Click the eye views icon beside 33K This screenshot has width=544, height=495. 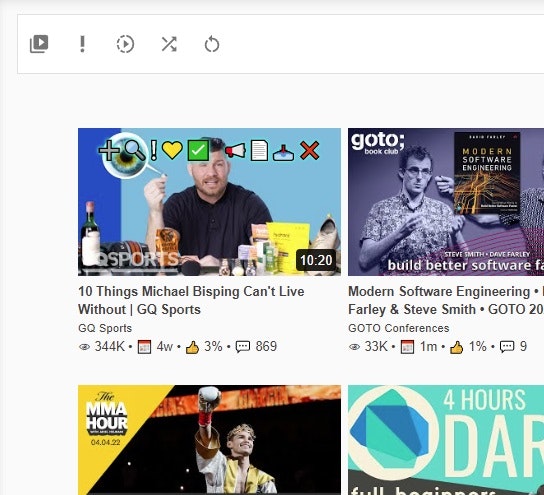(x=354, y=347)
